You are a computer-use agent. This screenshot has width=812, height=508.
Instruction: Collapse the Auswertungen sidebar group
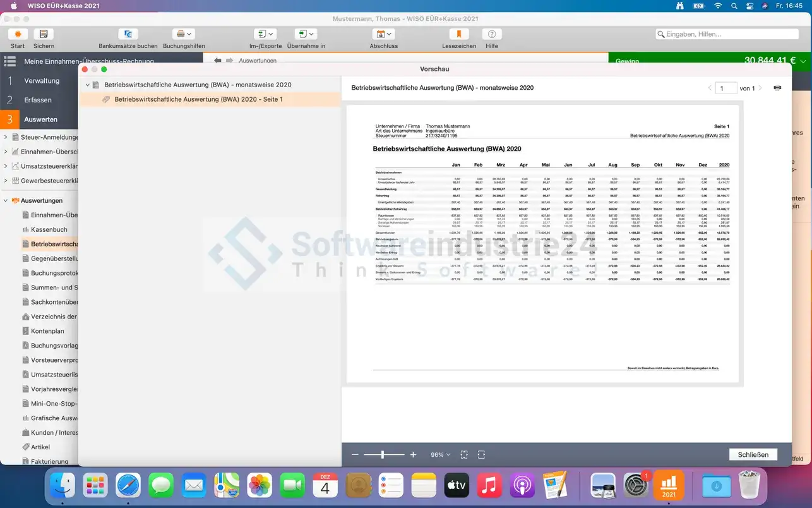pyautogui.click(x=6, y=200)
